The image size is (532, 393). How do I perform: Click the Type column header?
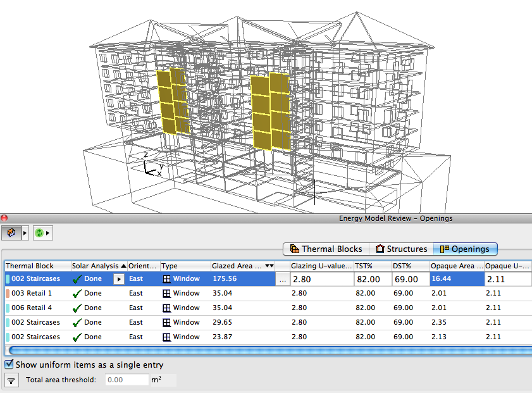point(185,266)
